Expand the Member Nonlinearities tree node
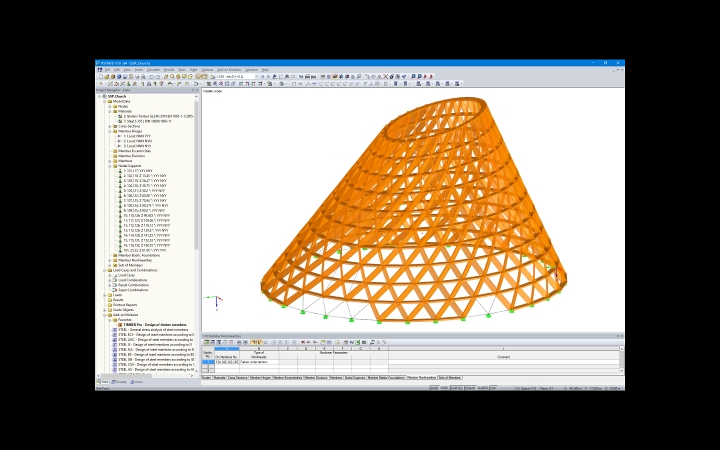The width and height of the screenshot is (720, 450). point(110,260)
